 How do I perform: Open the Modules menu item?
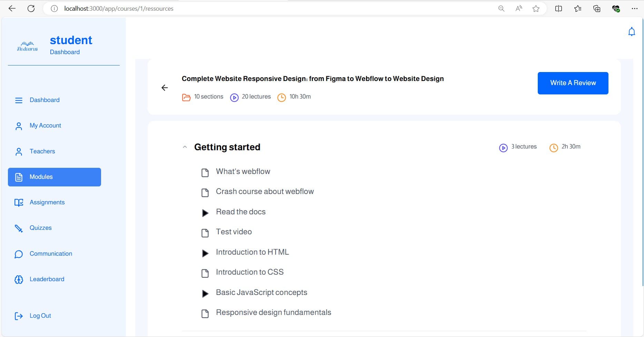[55, 177]
